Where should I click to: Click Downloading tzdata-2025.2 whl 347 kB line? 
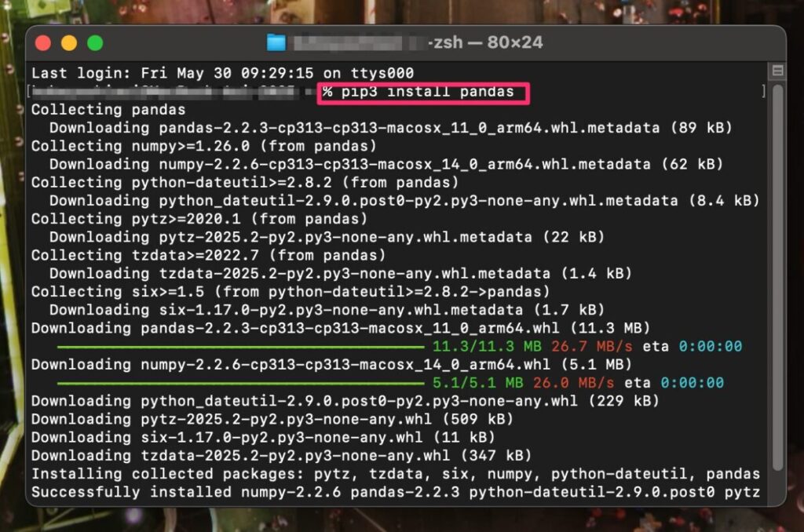click(x=281, y=456)
